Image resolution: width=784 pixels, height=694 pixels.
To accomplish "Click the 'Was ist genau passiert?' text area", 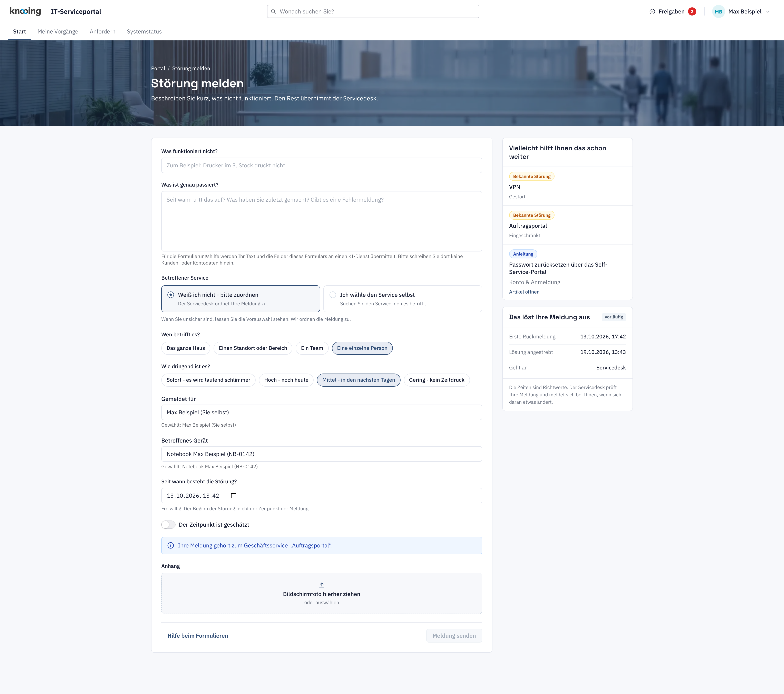I will coord(322,221).
